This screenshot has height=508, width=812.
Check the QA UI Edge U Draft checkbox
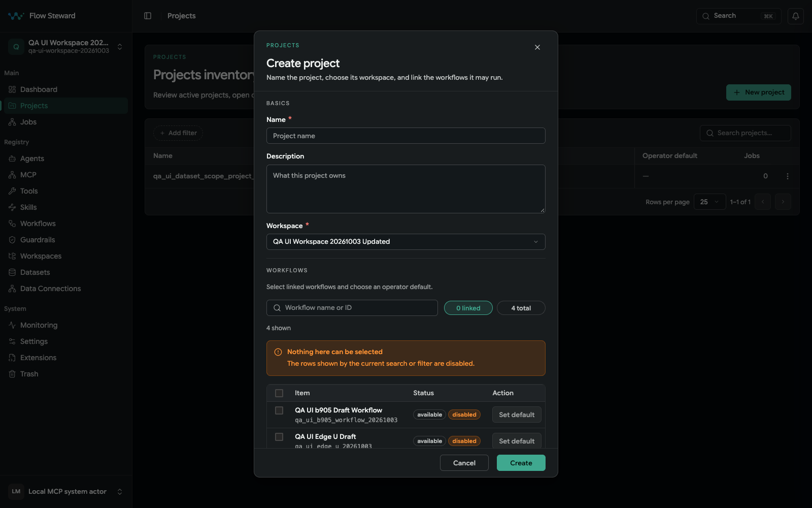(279, 437)
